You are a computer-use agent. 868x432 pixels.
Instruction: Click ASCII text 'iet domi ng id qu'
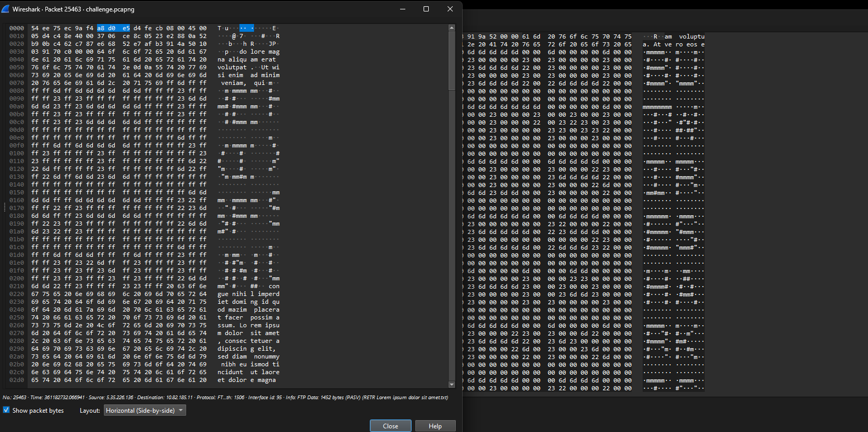click(248, 302)
